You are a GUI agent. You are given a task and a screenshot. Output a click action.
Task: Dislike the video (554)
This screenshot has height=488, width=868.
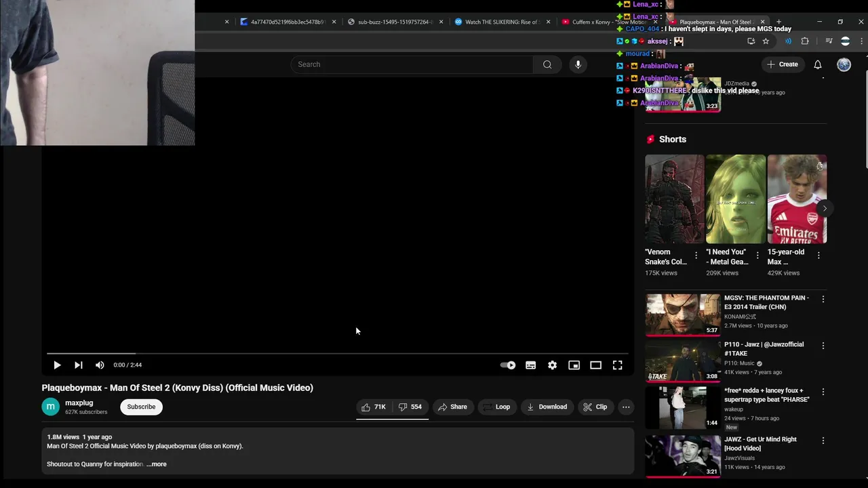[x=410, y=407]
